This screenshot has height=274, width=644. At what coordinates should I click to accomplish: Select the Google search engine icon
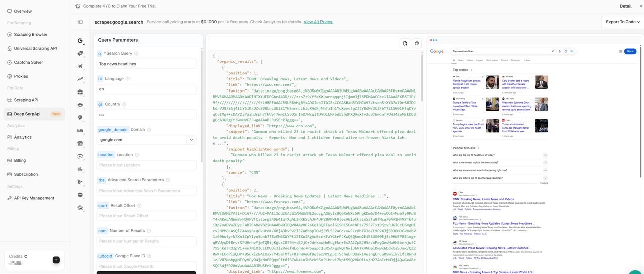point(80,41)
